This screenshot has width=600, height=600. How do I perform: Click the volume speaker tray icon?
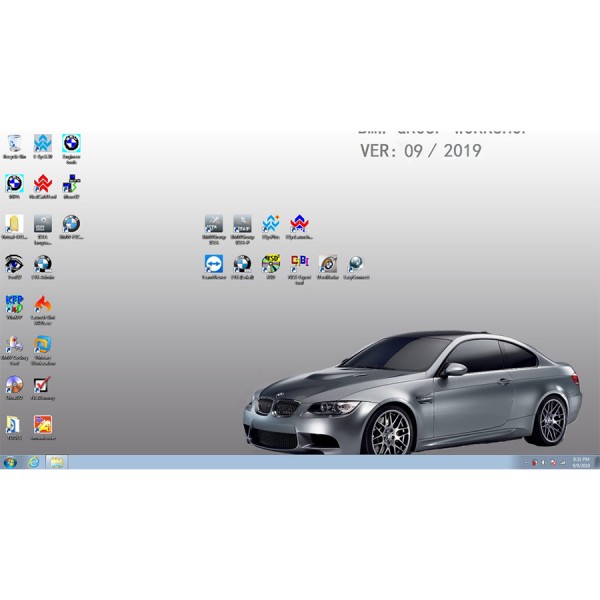point(544,463)
